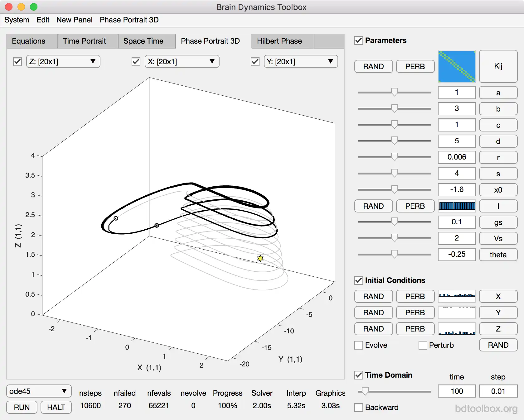Switch to the Hilbert Phase tab
This screenshot has height=420, width=524.
click(279, 41)
